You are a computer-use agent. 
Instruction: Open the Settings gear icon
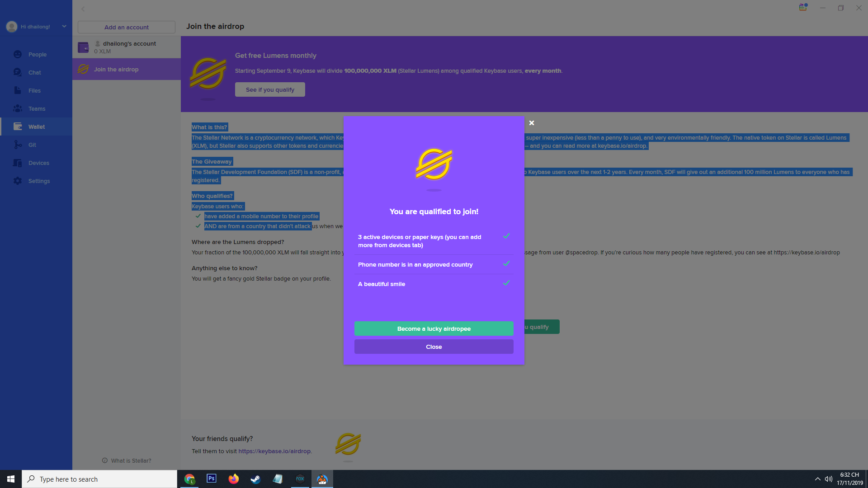tap(18, 181)
